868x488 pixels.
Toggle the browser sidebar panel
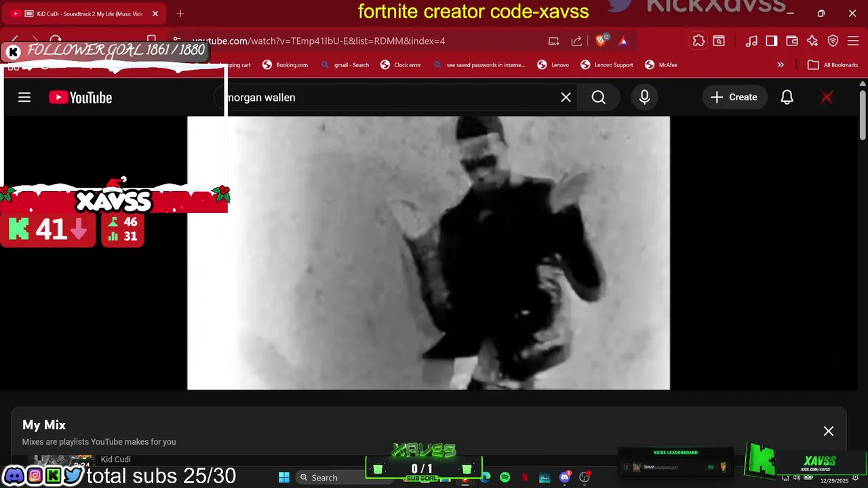[772, 41]
